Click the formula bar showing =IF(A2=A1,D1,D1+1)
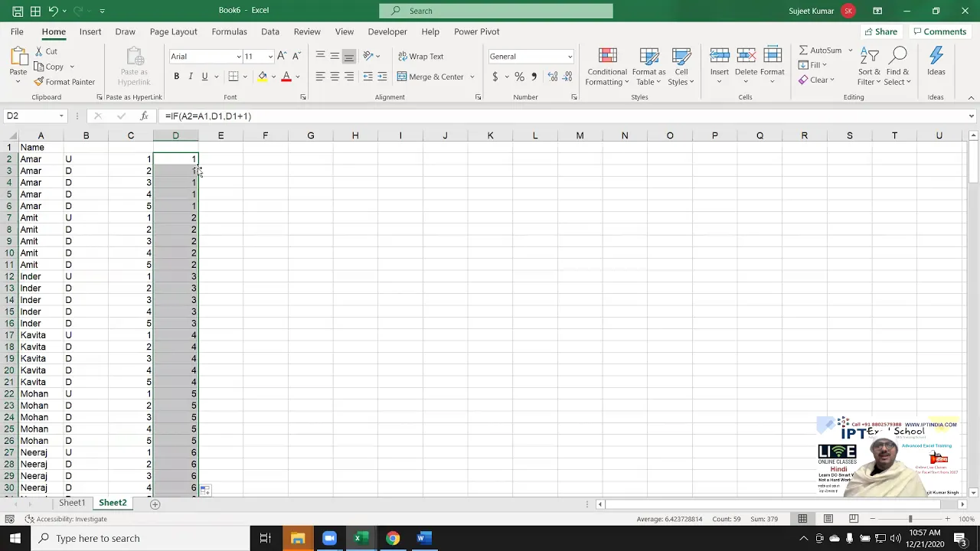Image resolution: width=980 pixels, height=551 pixels. [563, 116]
